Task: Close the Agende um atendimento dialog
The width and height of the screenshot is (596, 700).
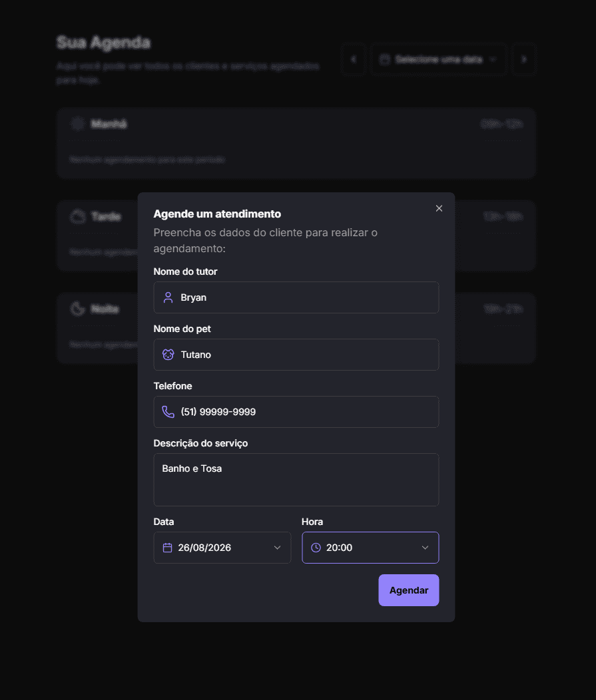Action: (x=440, y=208)
